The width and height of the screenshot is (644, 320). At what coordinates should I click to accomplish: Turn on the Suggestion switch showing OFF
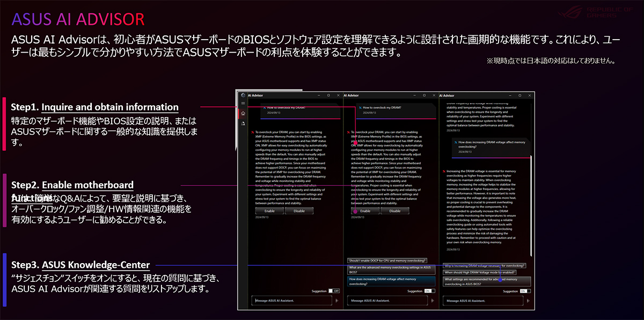pos(334,290)
